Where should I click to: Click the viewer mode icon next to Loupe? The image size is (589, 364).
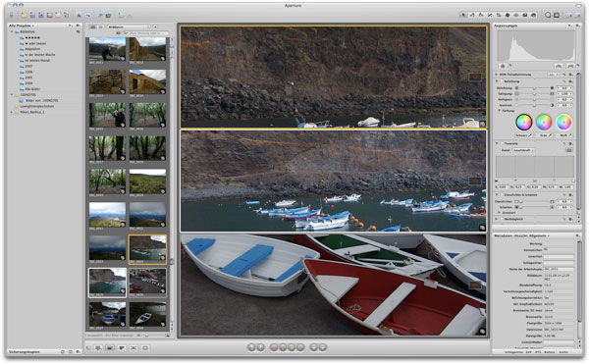point(557,15)
